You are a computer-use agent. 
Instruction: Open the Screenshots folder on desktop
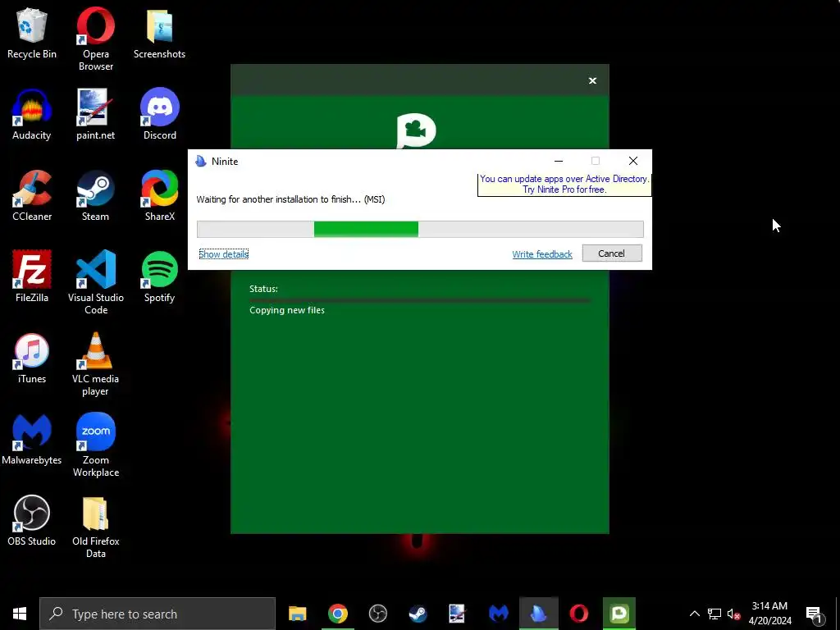(159, 33)
